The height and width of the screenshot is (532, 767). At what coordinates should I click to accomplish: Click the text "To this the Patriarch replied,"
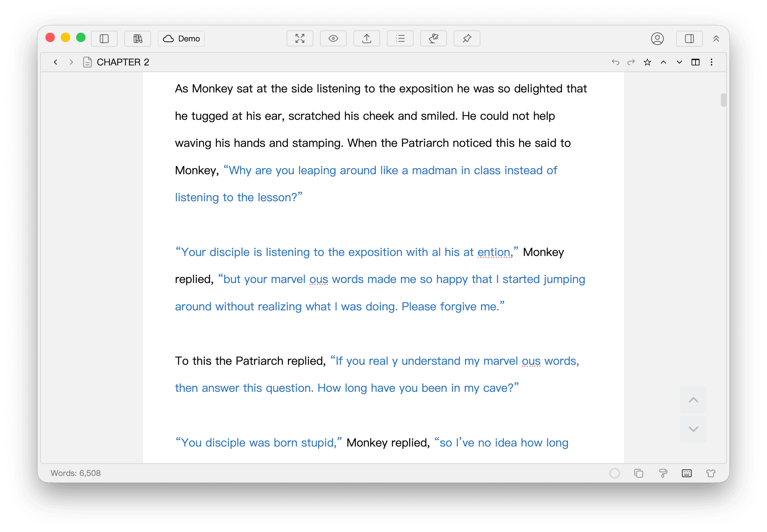tap(251, 361)
